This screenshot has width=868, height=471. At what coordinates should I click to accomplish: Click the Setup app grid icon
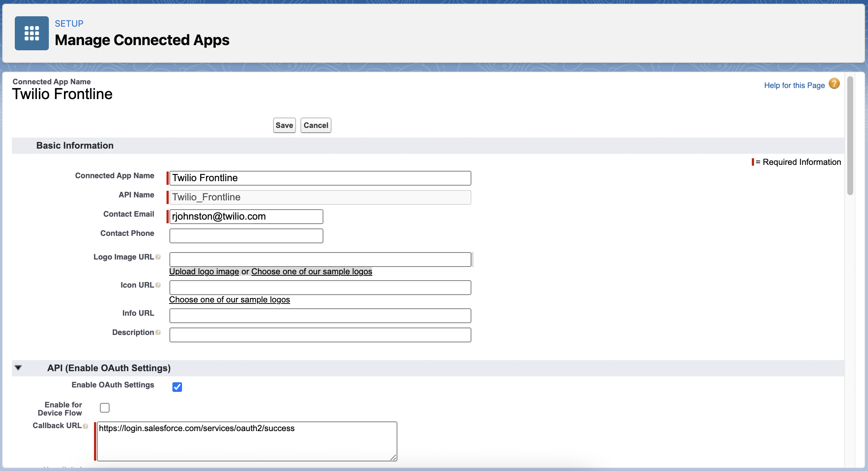tap(32, 33)
